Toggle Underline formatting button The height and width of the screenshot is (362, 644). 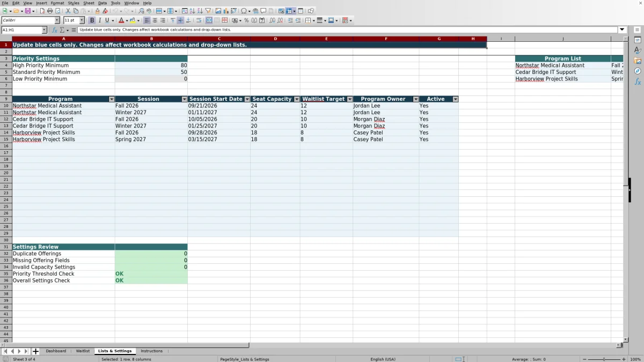(x=107, y=20)
